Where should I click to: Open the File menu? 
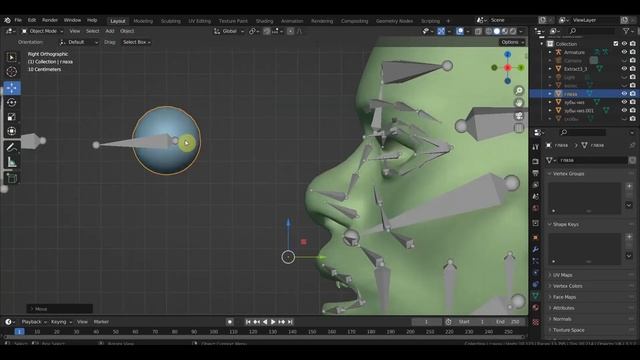pyautogui.click(x=18, y=20)
